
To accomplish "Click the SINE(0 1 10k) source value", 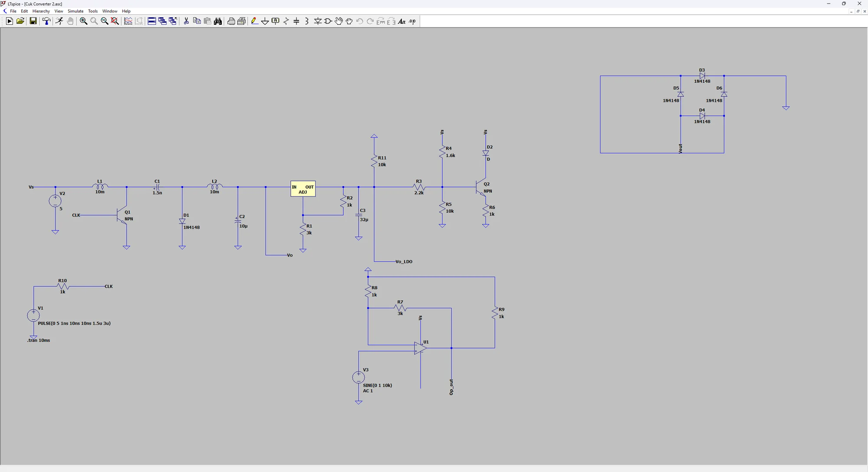I will pos(378,385).
